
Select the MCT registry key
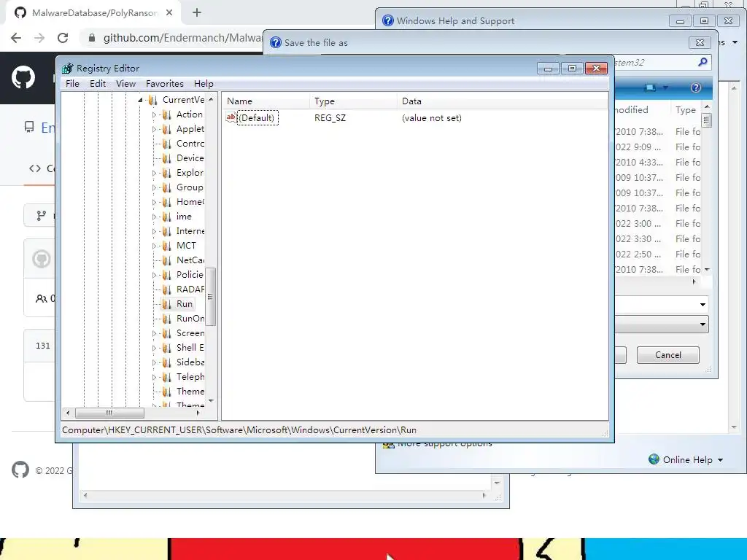[x=186, y=246]
